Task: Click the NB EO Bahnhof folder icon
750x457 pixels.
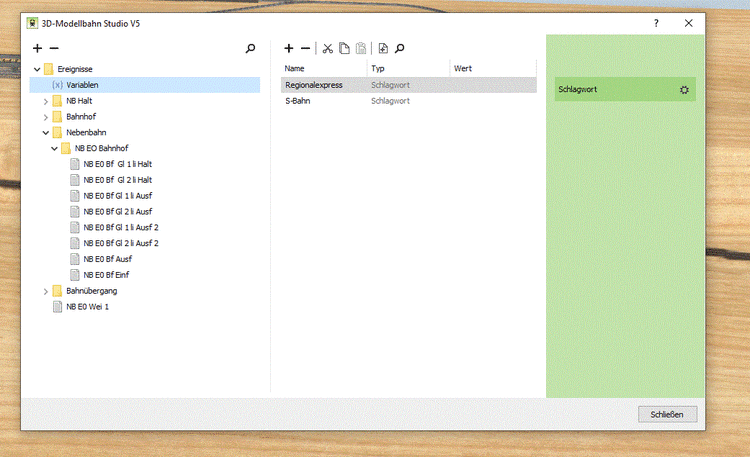Action: click(66, 148)
